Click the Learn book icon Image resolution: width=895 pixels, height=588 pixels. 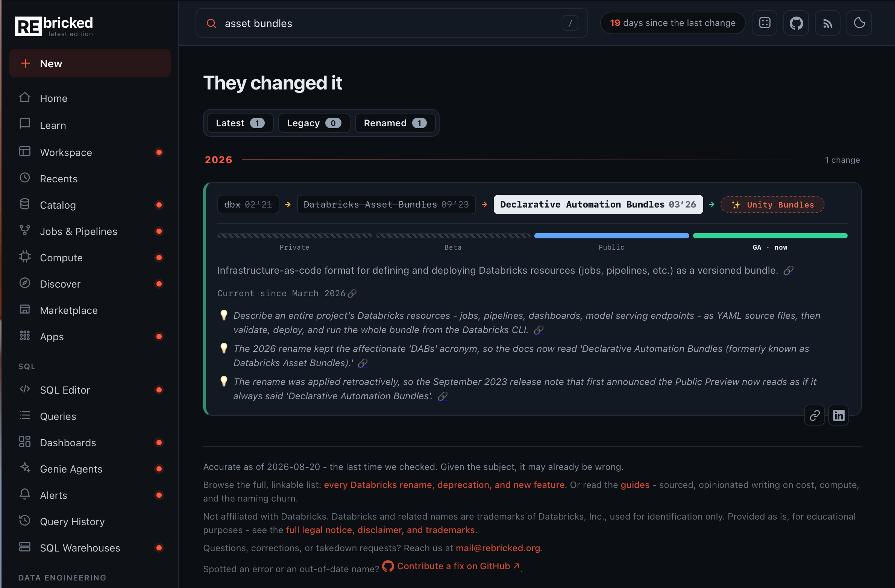pyautogui.click(x=25, y=124)
